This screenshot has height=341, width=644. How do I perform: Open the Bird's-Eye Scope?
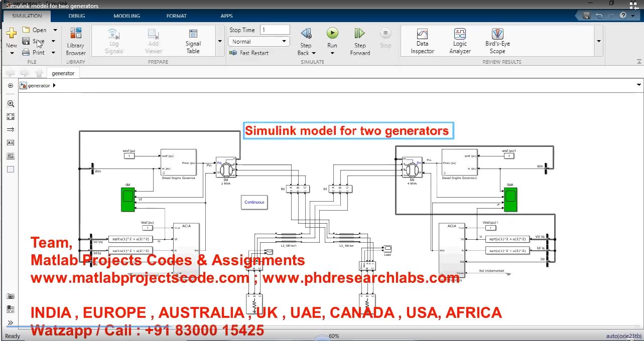(x=497, y=41)
